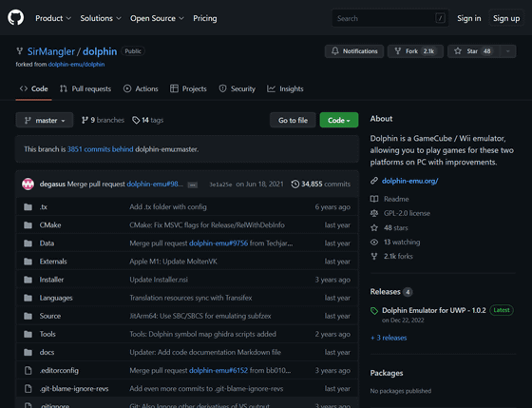Open the dolphin-emu#6152 pull request link
Viewport: 532px width, 408px height.
(218, 371)
